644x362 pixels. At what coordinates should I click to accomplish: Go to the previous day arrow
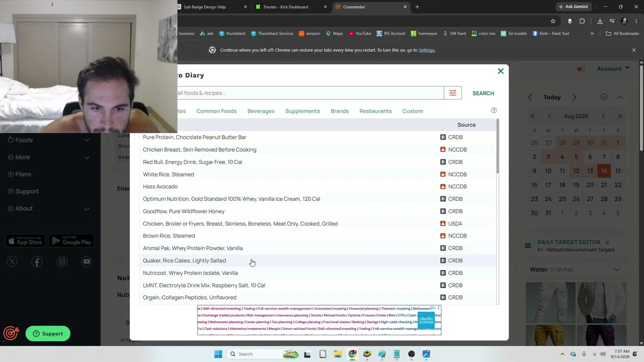pos(530,97)
